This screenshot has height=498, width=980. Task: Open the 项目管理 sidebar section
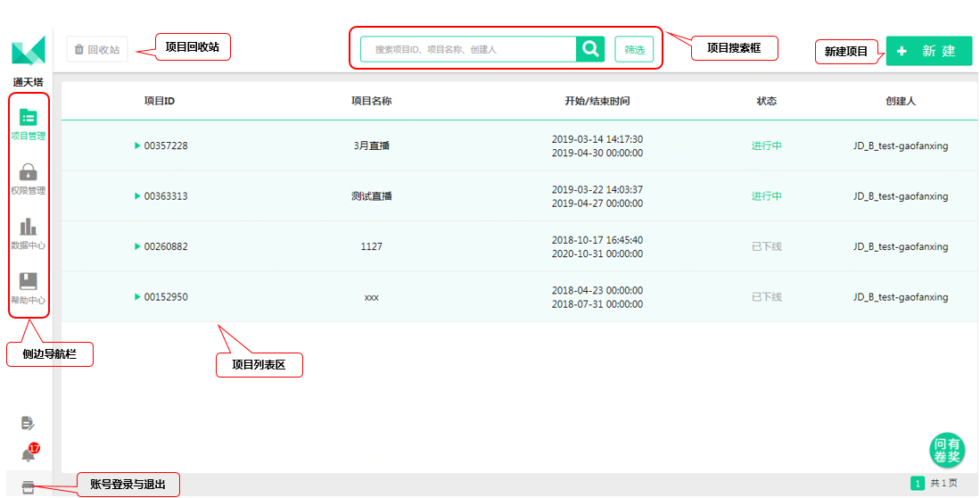click(x=29, y=125)
